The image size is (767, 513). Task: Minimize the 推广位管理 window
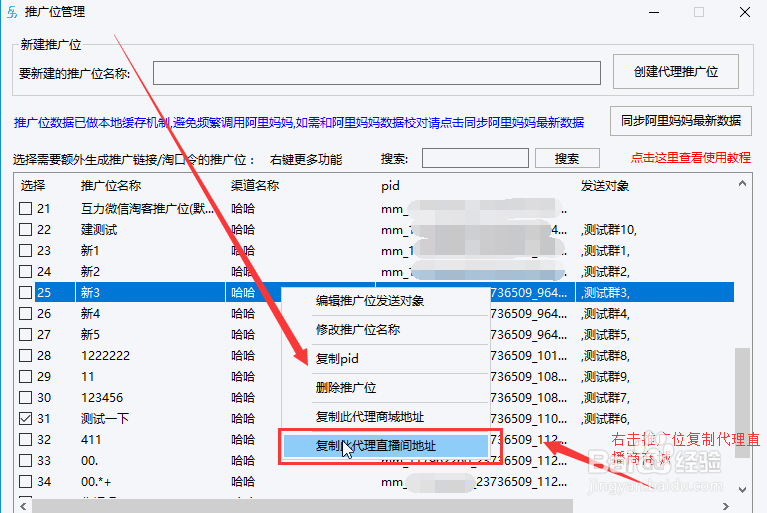click(x=654, y=12)
